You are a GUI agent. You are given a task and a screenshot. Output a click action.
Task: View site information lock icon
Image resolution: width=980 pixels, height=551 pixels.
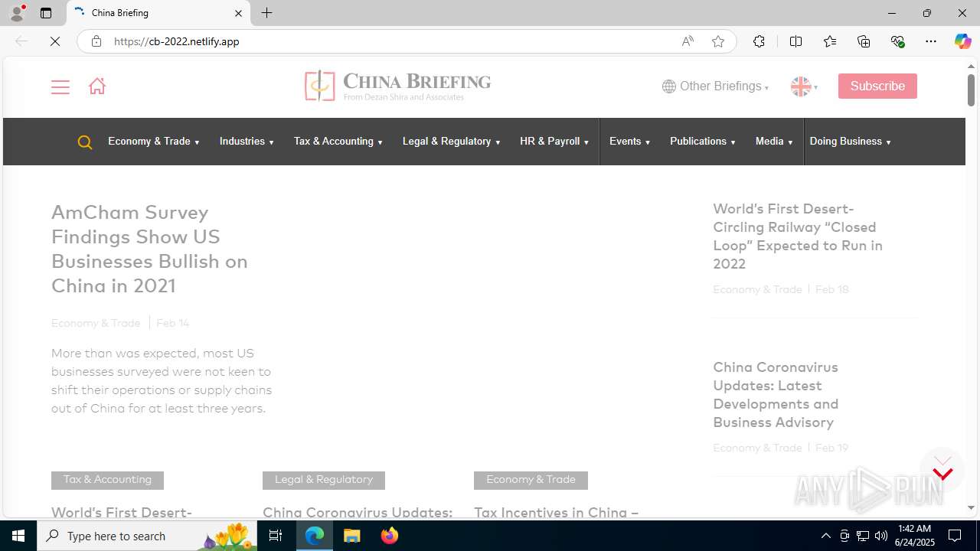pos(96,41)
